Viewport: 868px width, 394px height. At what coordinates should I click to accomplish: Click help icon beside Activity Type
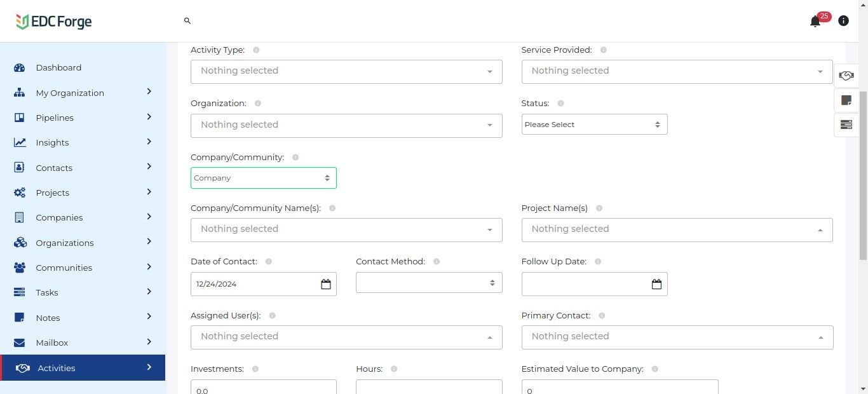[x=256, y=50]
